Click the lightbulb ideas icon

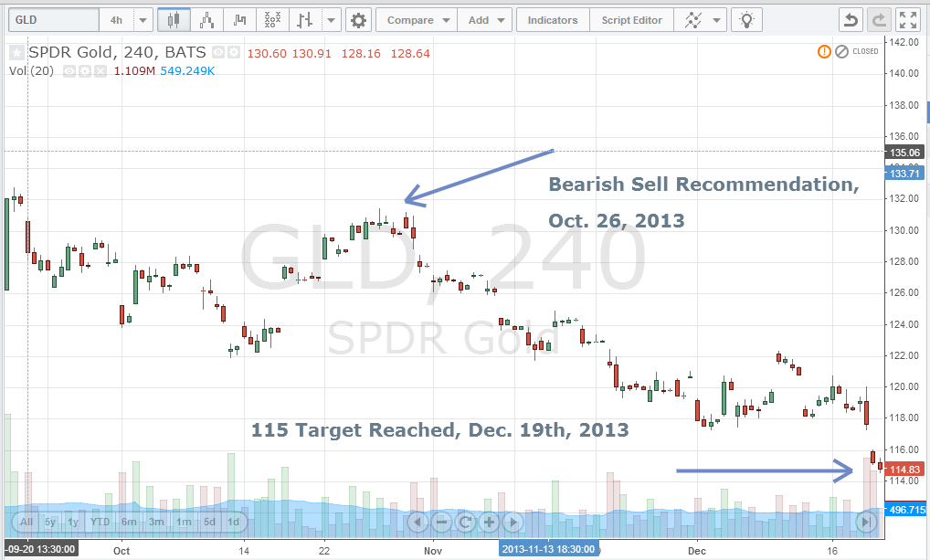pos(746,20)
